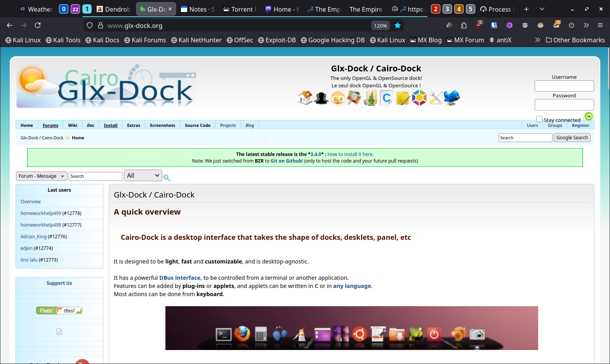
Task: Click the blue Twitter bird icon
Action: point(451,98)
